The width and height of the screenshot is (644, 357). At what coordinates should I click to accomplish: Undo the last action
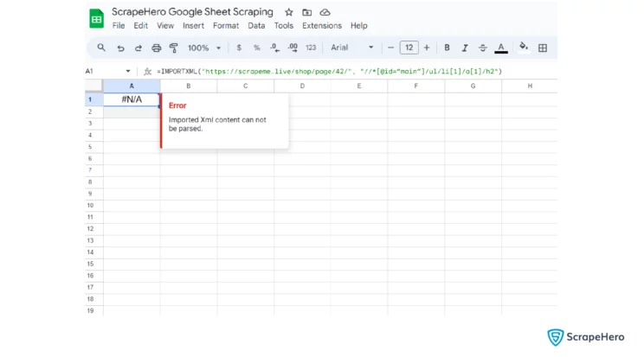(x=120, y=48)
